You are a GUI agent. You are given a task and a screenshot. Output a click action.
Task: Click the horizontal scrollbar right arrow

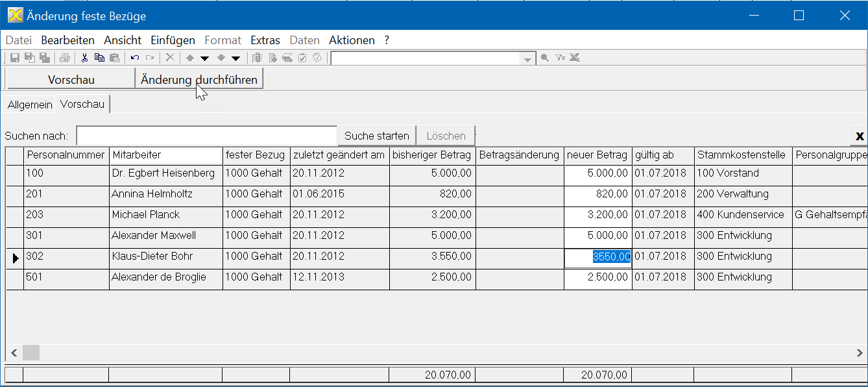click(860, 353)
